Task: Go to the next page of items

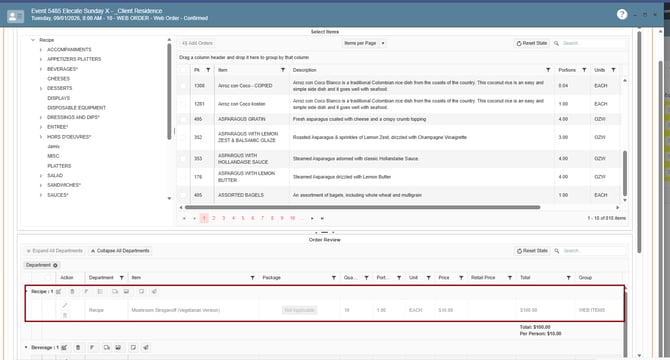Action: coord(312,218)
